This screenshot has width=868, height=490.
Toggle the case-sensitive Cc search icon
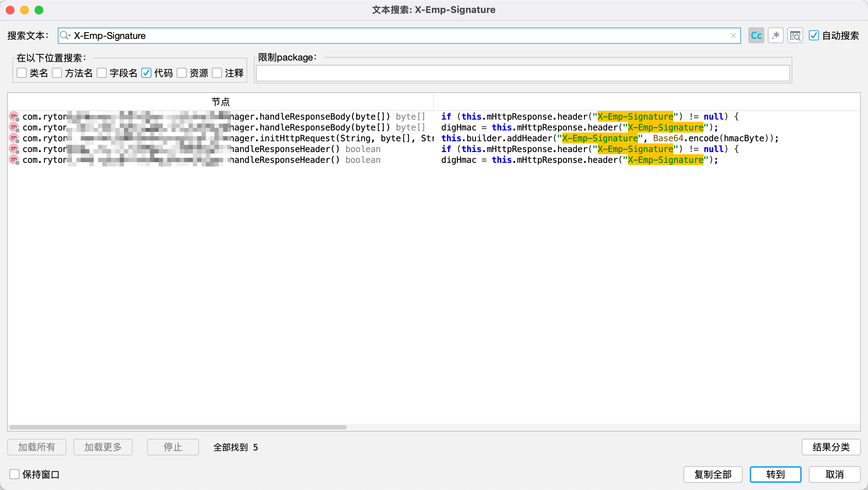point(756,36)
